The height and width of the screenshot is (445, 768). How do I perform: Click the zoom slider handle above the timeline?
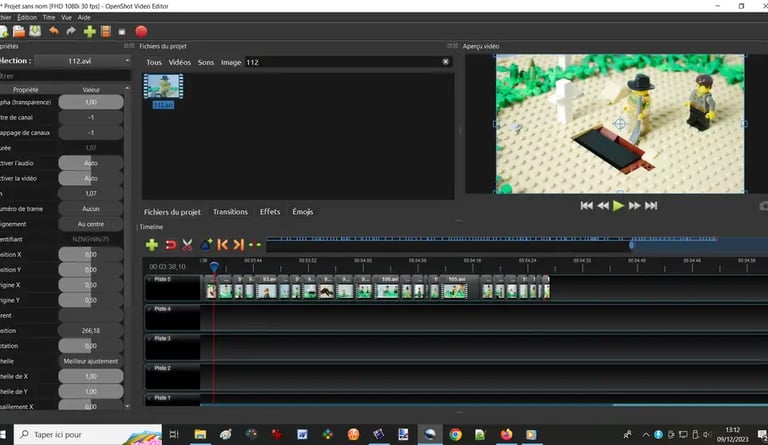pyautogui.click(x=631, y=244)
